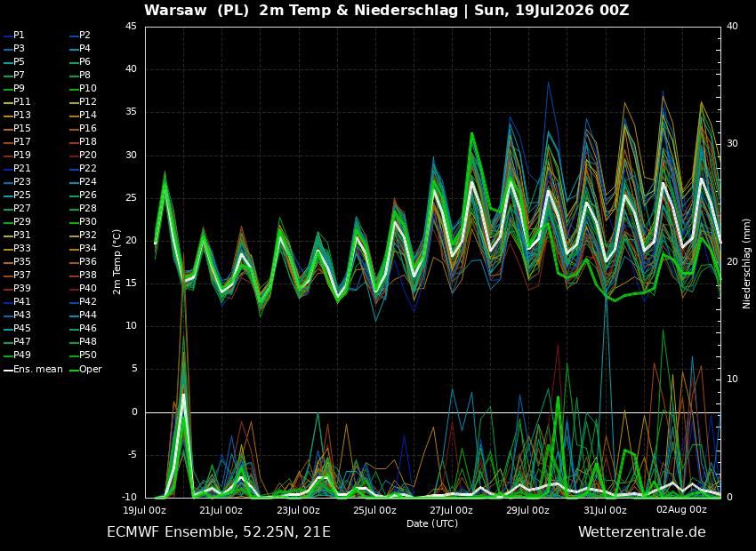Select the "P25" legend label
This screenshot has height=551, width=756.
click(x=22, y=195)
